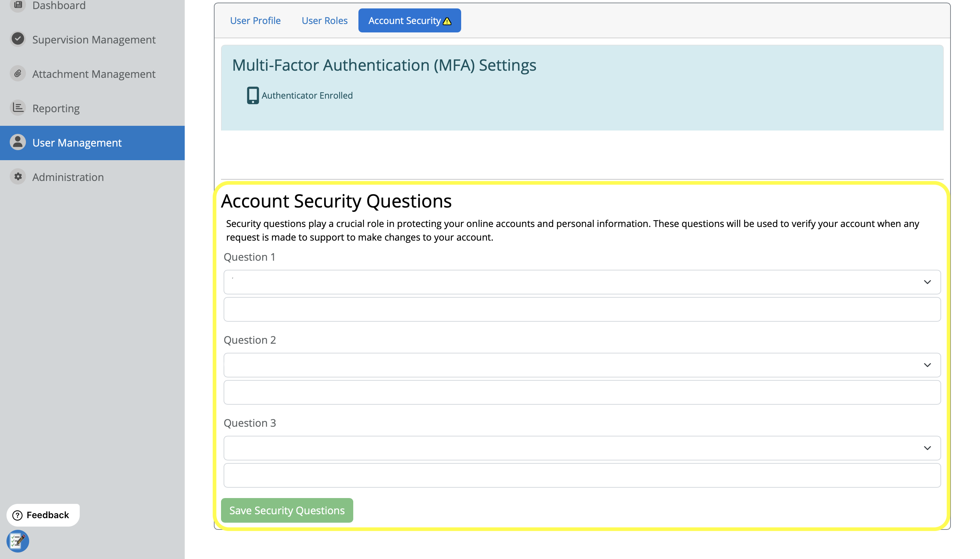Open the checklist notepad icon at bottom left
This screenshot has width=980, height=559.
point(17,541)
